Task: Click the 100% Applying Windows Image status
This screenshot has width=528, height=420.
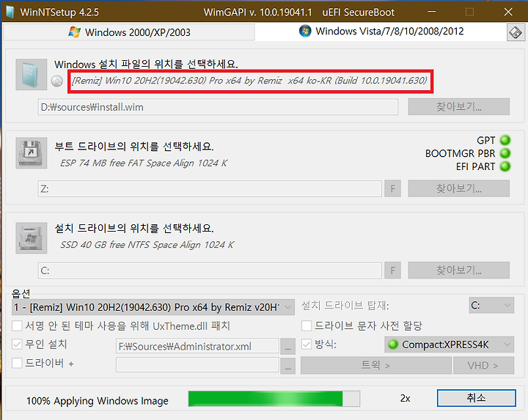Action: (x=98, y=400)
